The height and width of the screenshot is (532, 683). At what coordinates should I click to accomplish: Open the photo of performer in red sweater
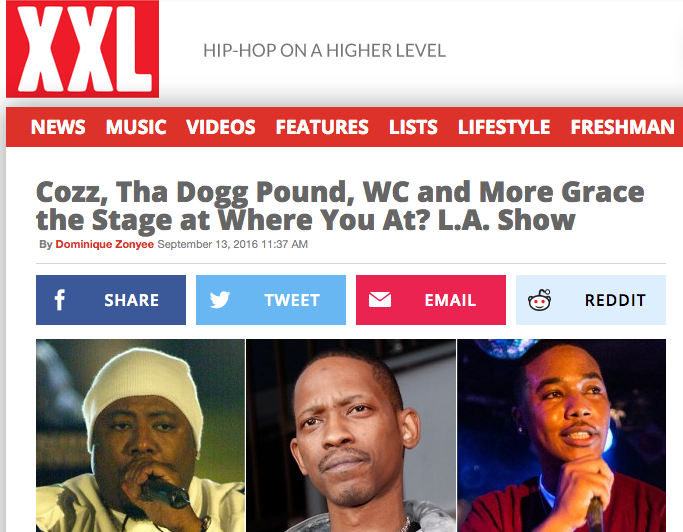click(x=561, y=436)
